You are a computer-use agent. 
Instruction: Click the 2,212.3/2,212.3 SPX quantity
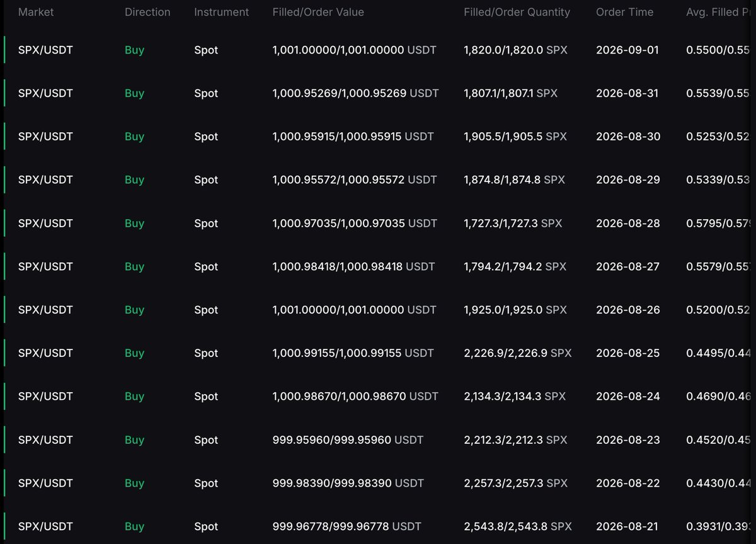(515, 439)
